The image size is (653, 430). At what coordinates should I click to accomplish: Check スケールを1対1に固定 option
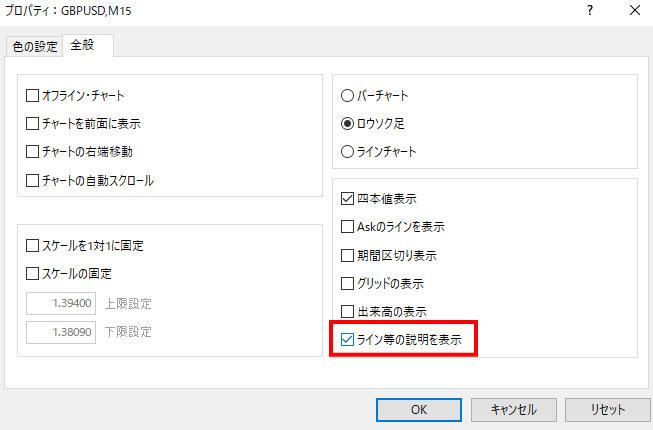(x=33, y=245)
